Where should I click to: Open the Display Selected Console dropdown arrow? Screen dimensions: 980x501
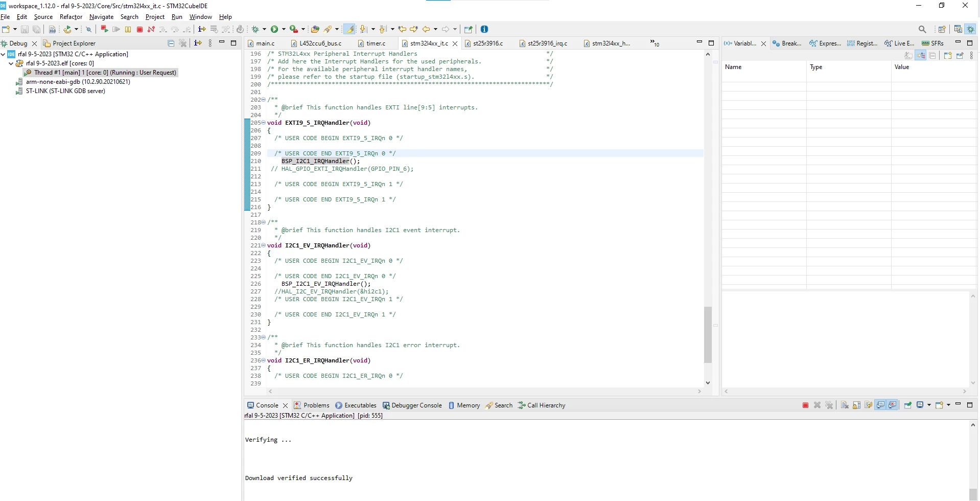pyautogui.click(x=929, y=405)
